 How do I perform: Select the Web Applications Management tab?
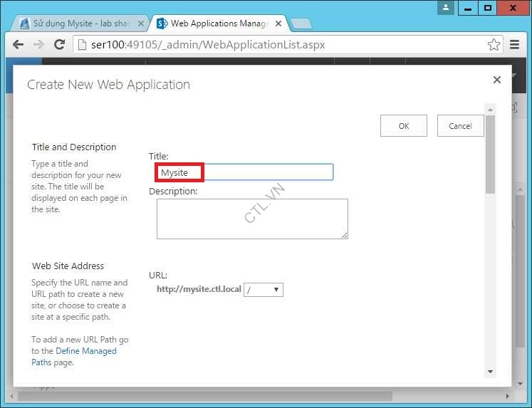pyautogui.click(x=219, y=23)
